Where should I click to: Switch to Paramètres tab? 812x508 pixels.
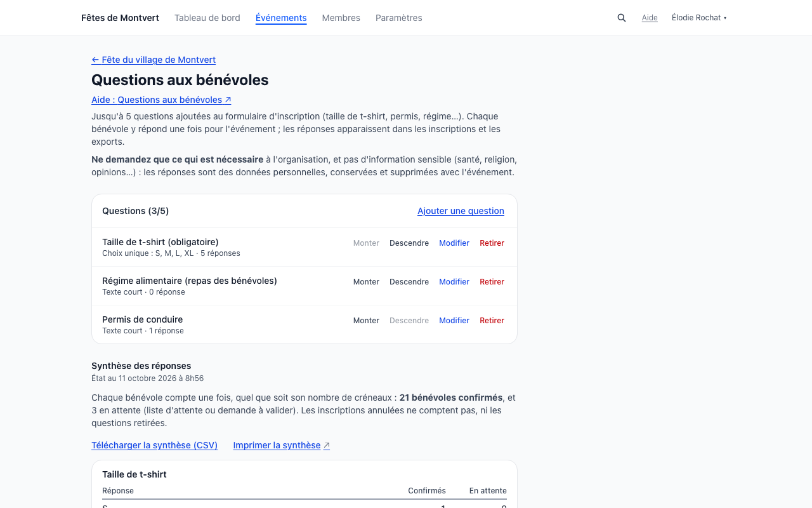(x=399, y=18)
